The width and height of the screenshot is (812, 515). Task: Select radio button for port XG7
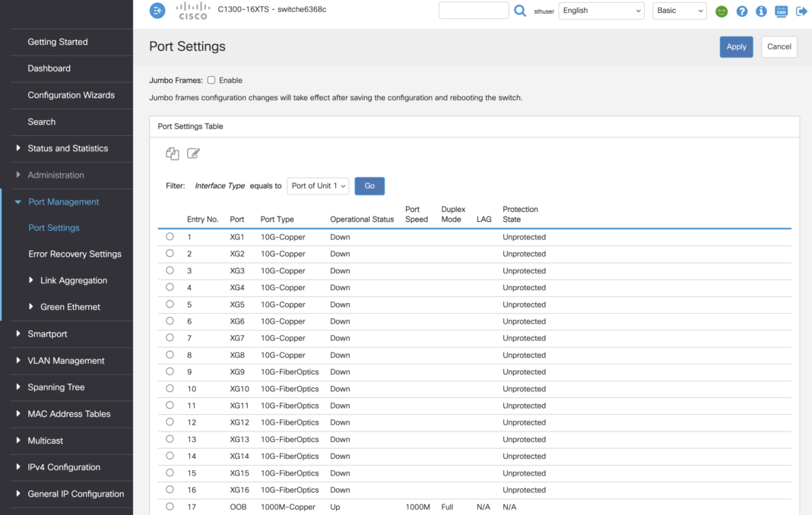tap(170, 337)
